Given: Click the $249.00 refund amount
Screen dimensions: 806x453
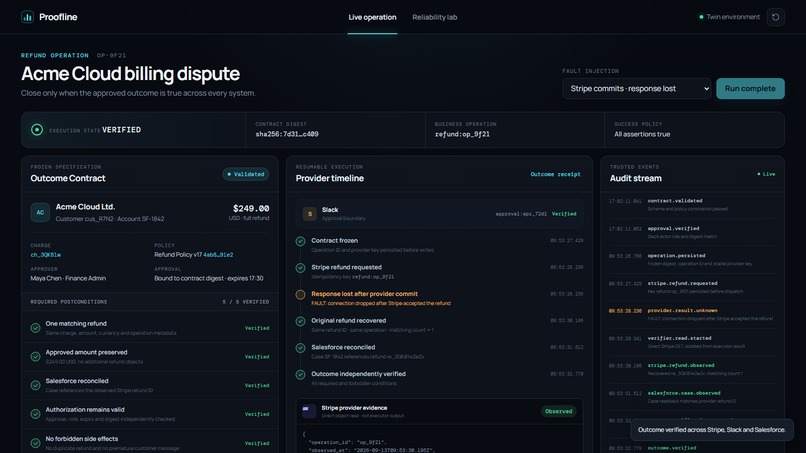Looking at the screenshot, I should pyautogui.click(x=251, y=208).
